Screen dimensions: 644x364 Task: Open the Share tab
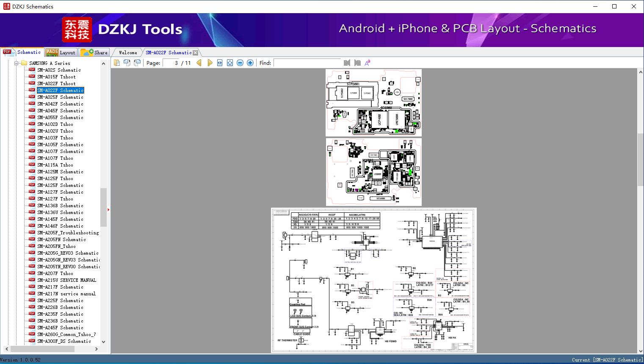point(94,53)
